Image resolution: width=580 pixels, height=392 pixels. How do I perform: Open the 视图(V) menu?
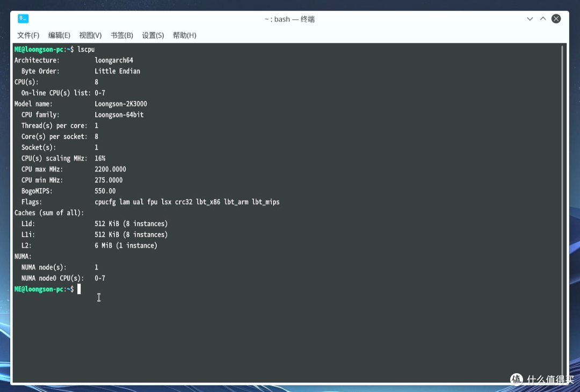[x=90, y=35]
